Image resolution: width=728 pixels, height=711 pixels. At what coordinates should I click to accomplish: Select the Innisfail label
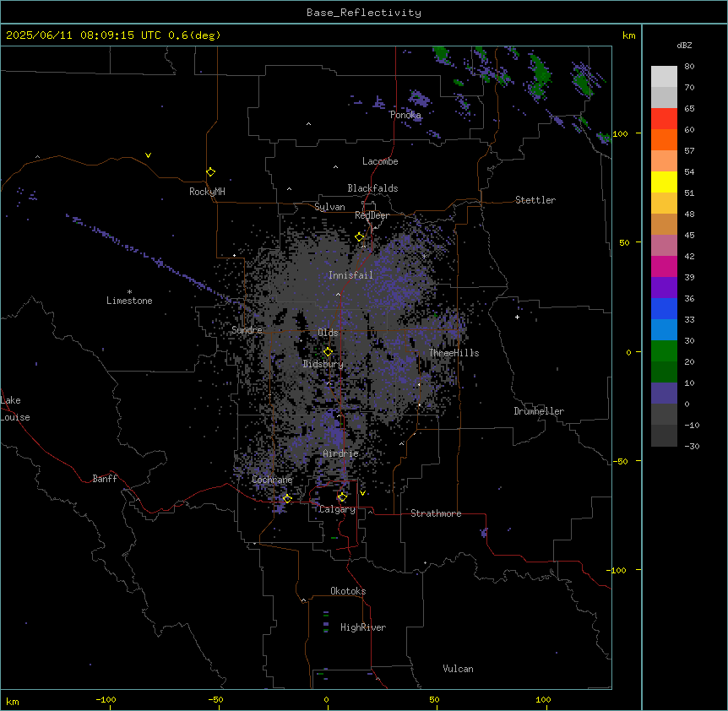(x=350, y=275)
